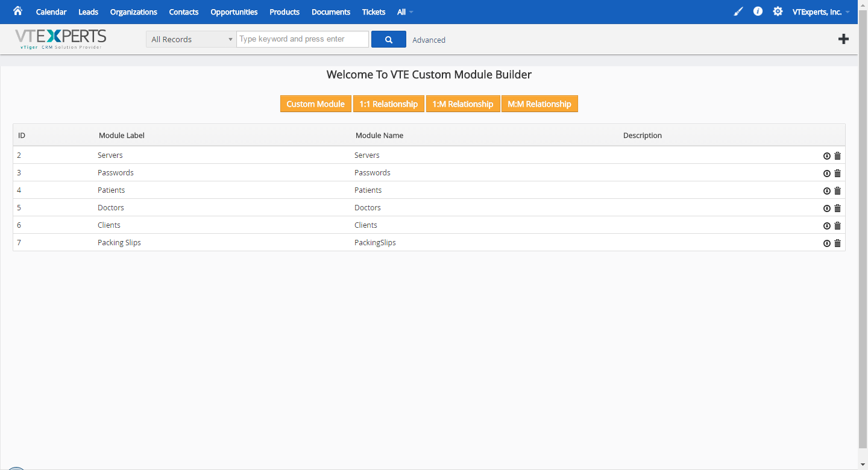
Task: Click the VTExperts logo
Action: pyautogui.click(x=60, y=39)
